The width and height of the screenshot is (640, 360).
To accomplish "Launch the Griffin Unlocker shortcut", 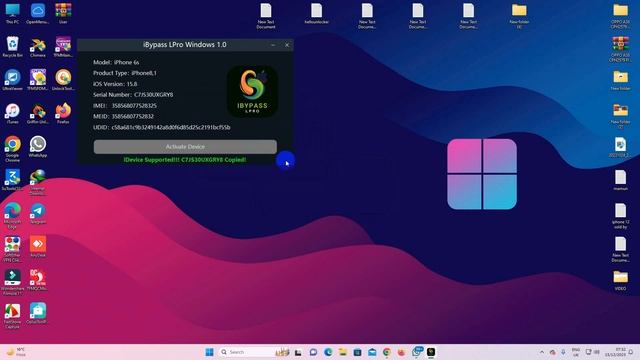I will click(38, 113).
